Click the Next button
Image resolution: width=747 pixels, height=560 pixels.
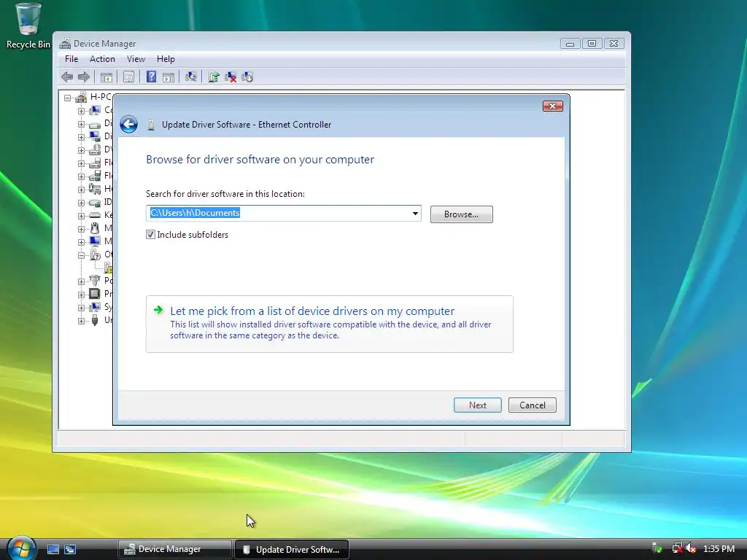click(477, 405)
